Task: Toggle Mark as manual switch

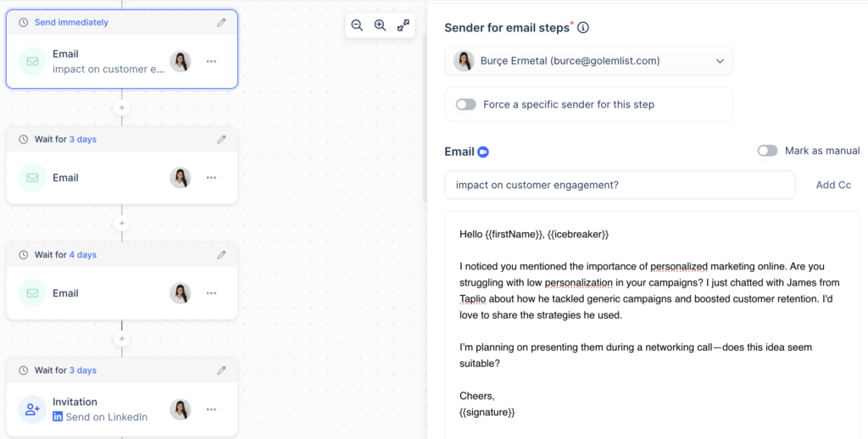Action: pos(767,151)
